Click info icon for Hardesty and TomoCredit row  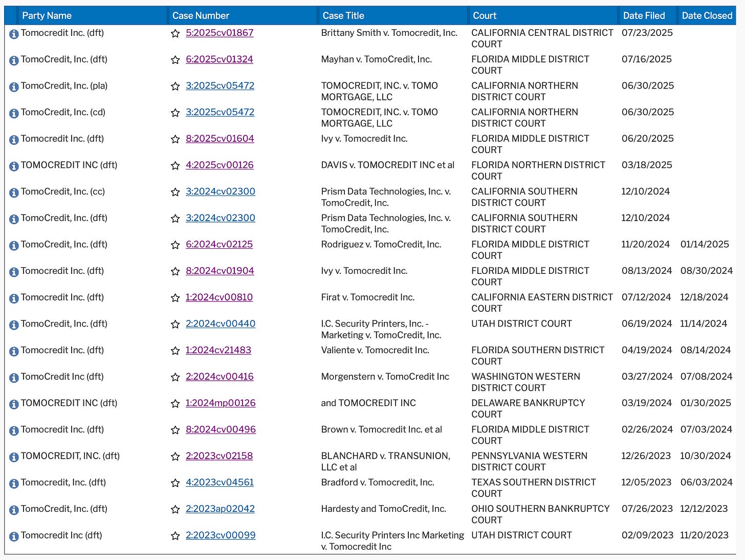(x=14, y=510)
